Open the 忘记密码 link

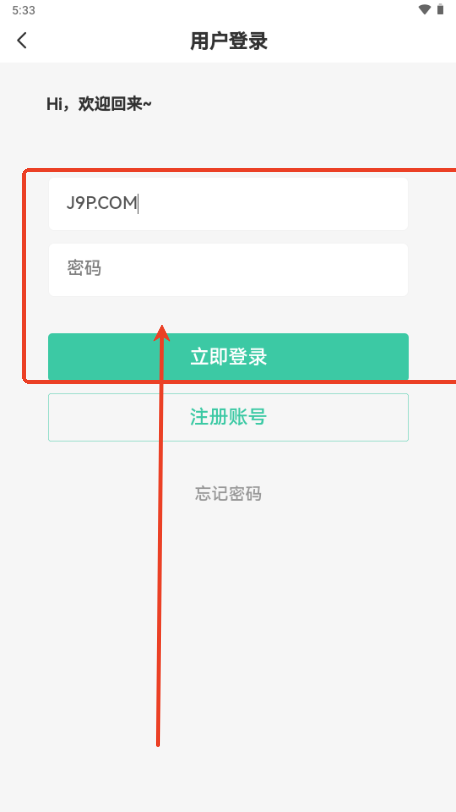coord(228,494)
